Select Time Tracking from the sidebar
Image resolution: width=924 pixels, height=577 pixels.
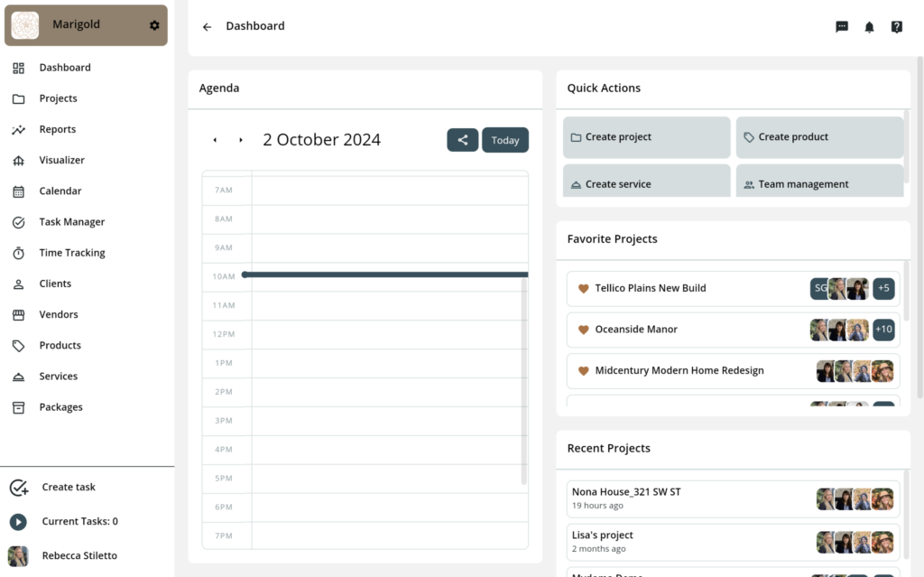coord(71,253)
